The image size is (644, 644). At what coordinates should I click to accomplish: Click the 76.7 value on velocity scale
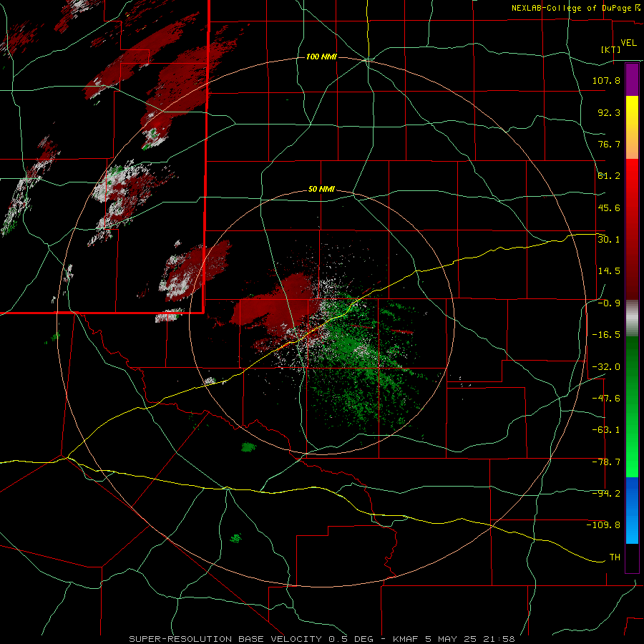click(x=609, y=144)
